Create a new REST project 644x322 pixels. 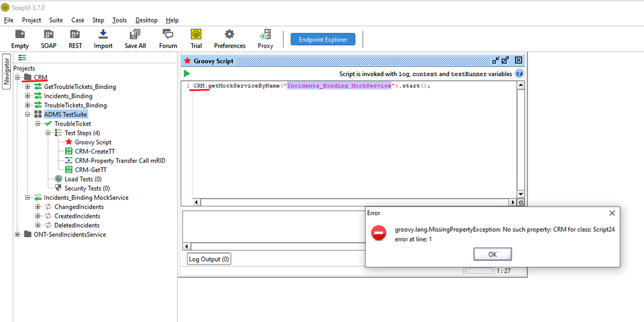click(75, 35)
